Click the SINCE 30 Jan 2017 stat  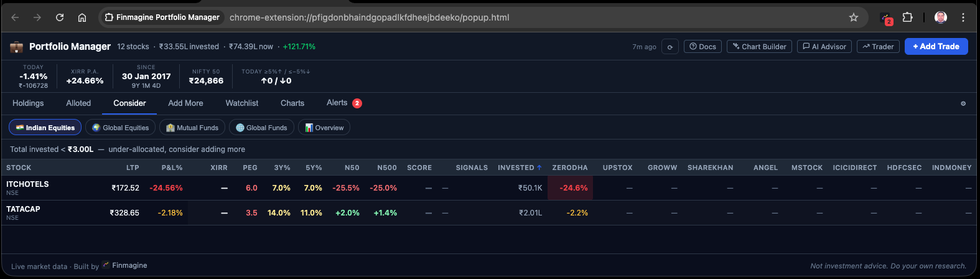click(146, 77)
